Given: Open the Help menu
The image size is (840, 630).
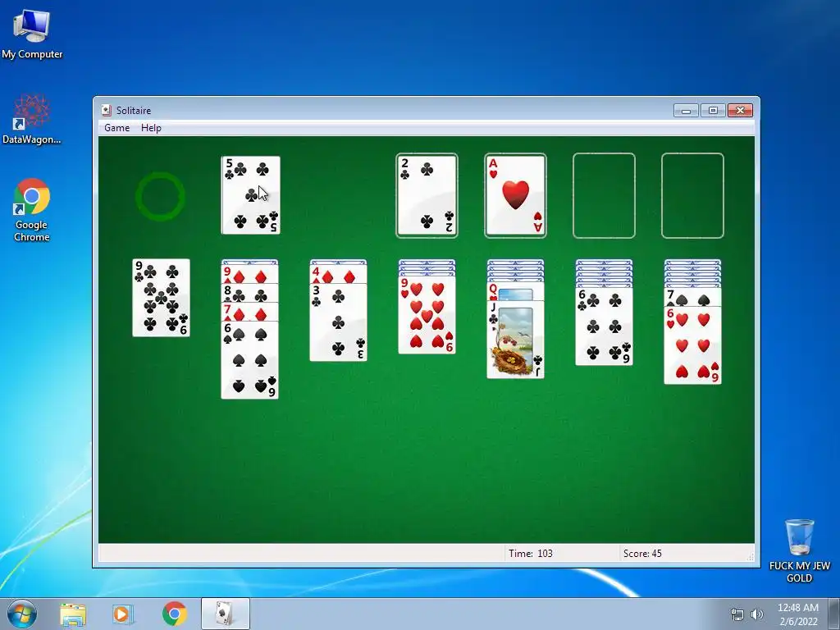Looking at the screenshot, I should [151, 127].
